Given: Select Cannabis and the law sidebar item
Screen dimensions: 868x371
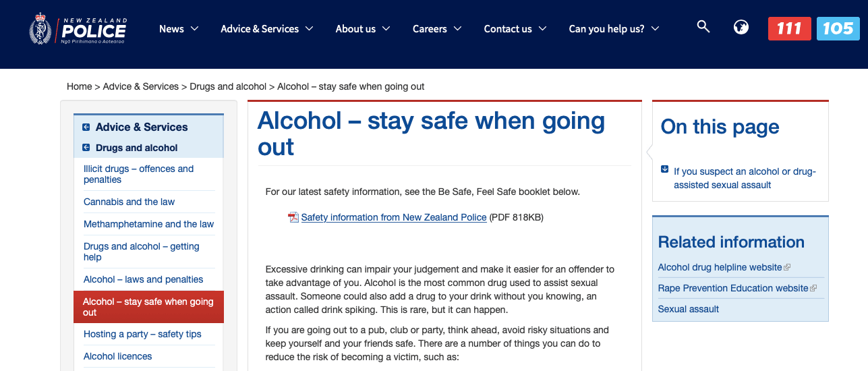Looking at the screenshot, I should pyautogui.click(x=129, y=202).
